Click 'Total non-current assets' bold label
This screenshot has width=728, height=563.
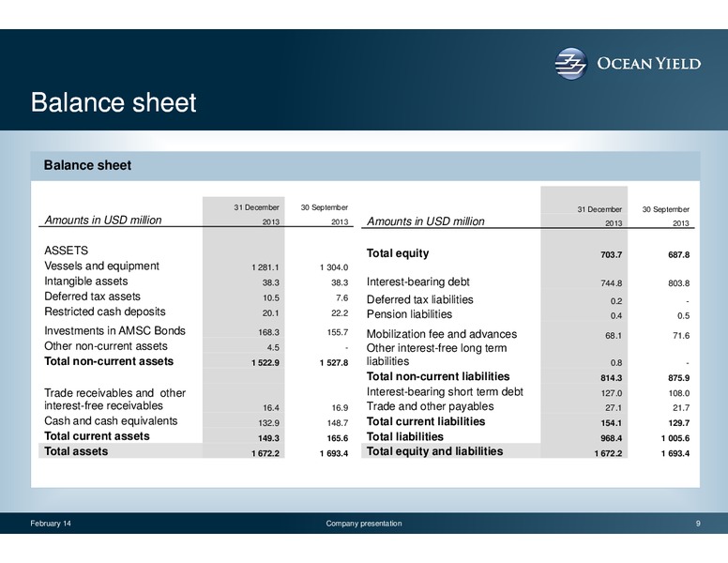(109, 361)
